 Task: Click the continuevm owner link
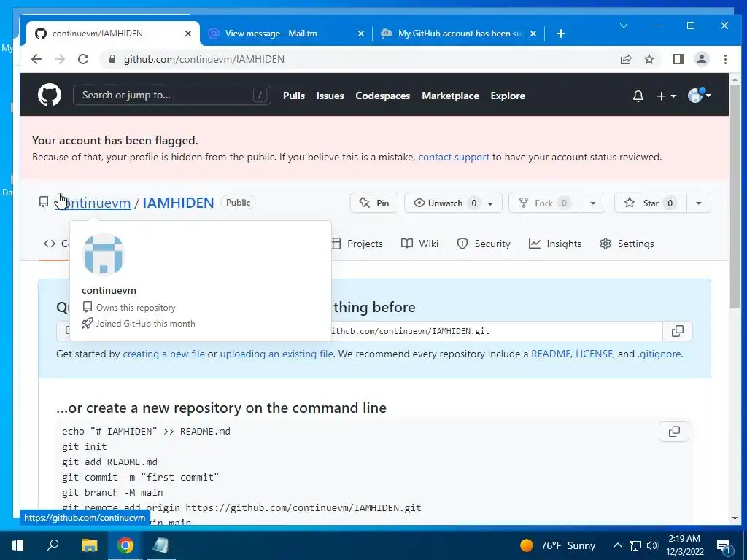(x=93, y=203)
